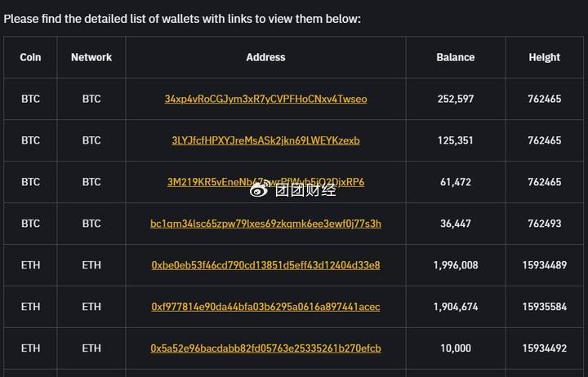This screenshot has height=377, width=588.
Task: Click the 252,597 balance cell
Action: pos(455,99)
